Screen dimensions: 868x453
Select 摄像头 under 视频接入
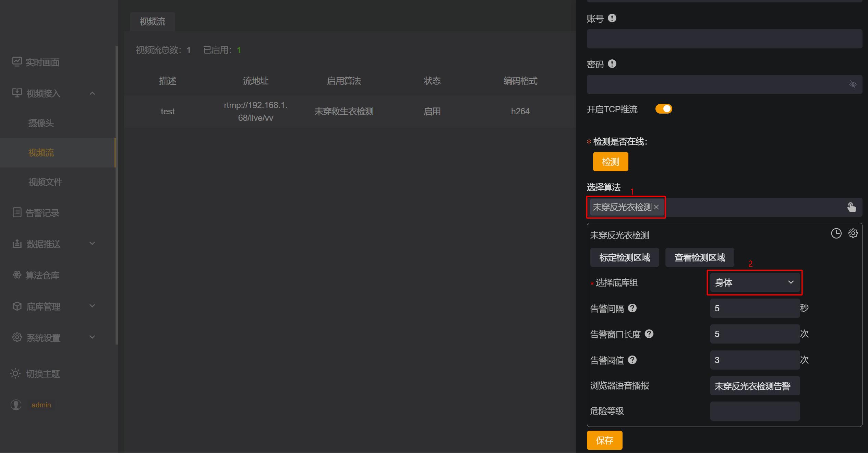(x=41, y=123)
